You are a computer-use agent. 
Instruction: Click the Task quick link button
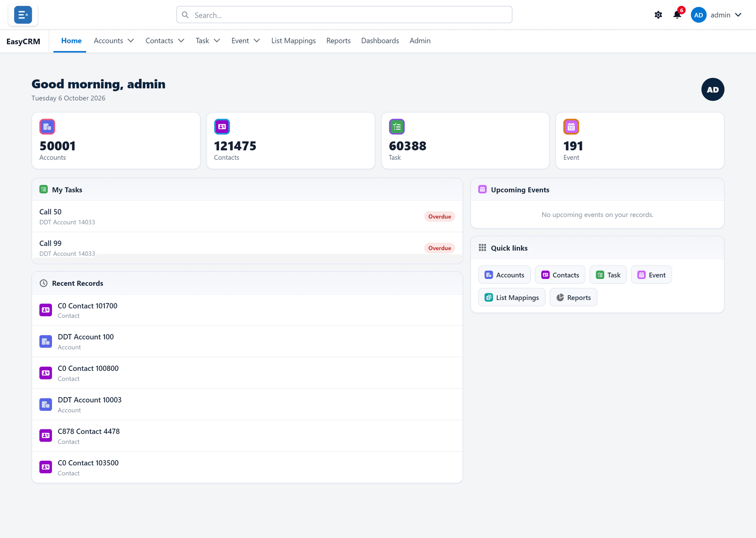pyautogui.click(x=608, y=275)
